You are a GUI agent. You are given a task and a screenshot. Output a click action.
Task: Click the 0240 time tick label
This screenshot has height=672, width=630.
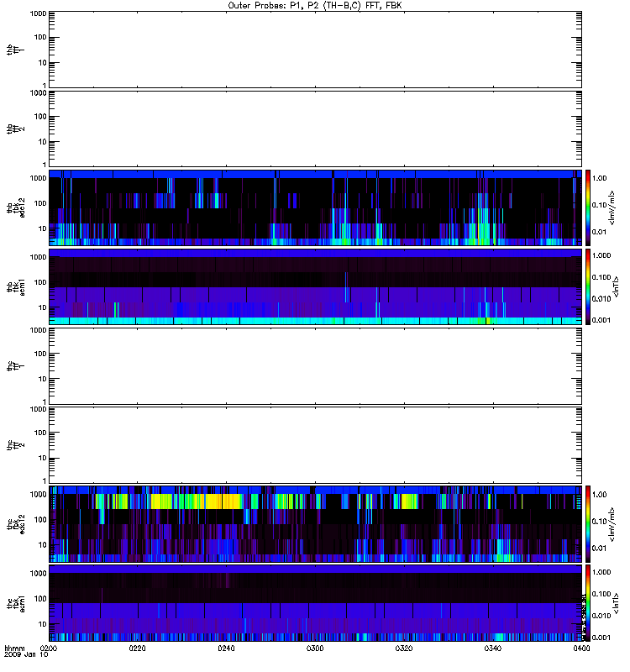point(226,648)
